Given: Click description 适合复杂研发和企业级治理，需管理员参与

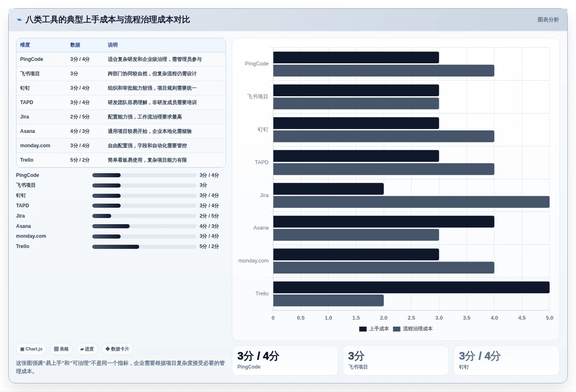Looking at the screenshot, I should 155,59.
